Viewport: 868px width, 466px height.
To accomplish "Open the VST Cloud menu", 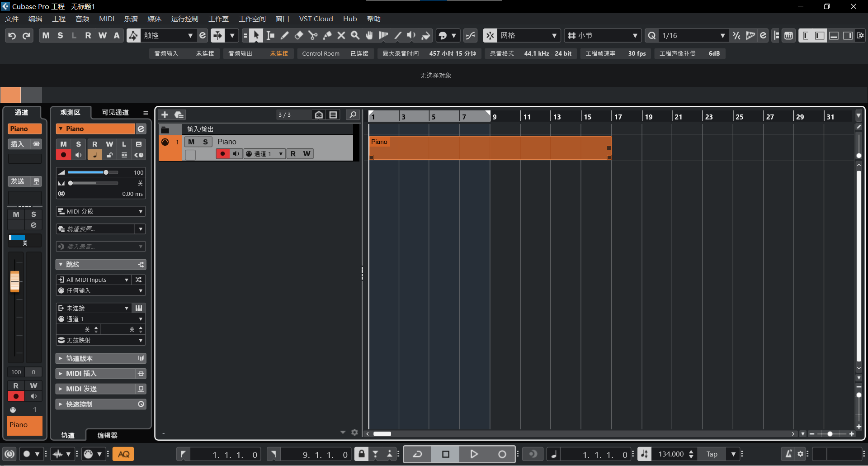I will coord(316,19).
